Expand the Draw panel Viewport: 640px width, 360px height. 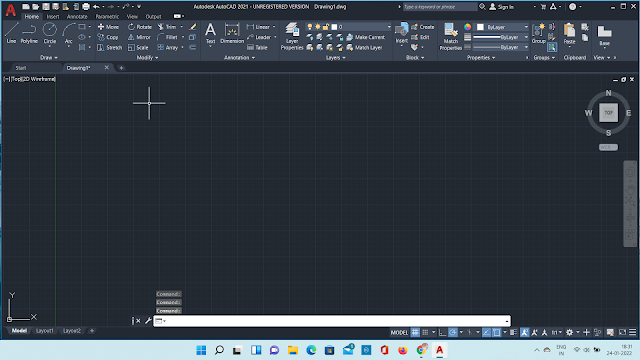coord(49,58)
